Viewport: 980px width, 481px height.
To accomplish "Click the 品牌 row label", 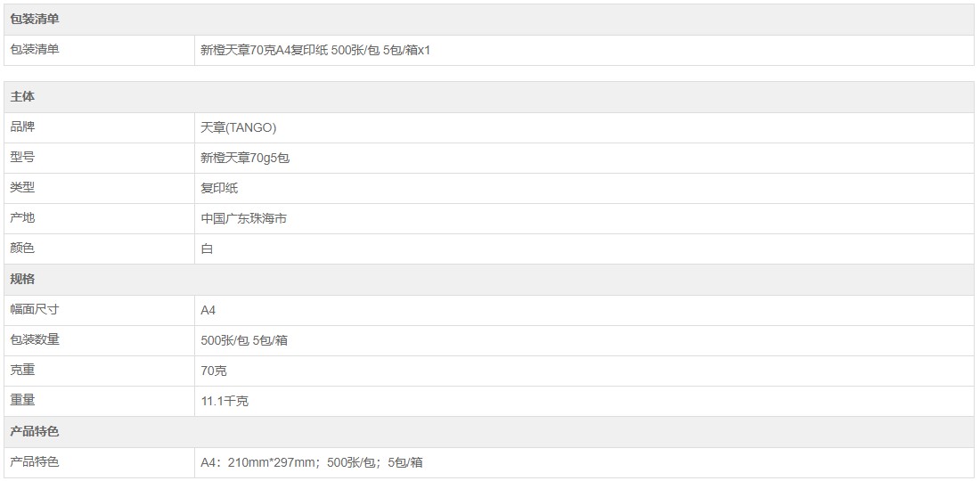I will click(22, 127).
